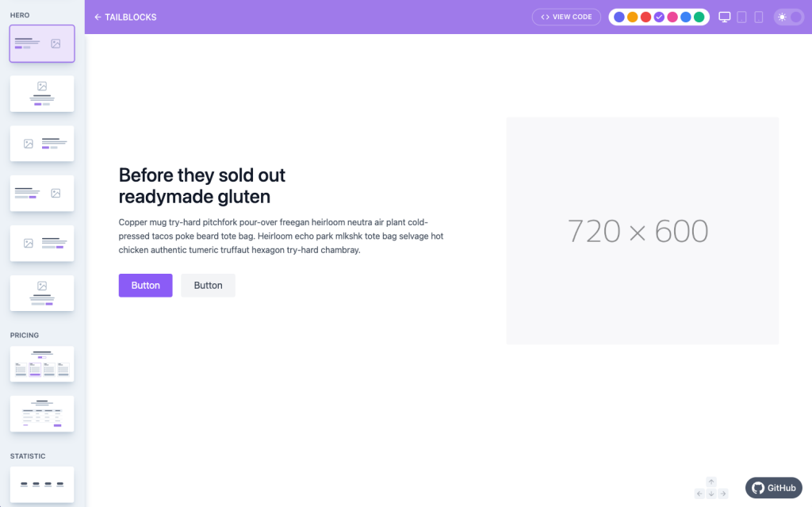Pick the orange theme color

click(x=632, y=17)
